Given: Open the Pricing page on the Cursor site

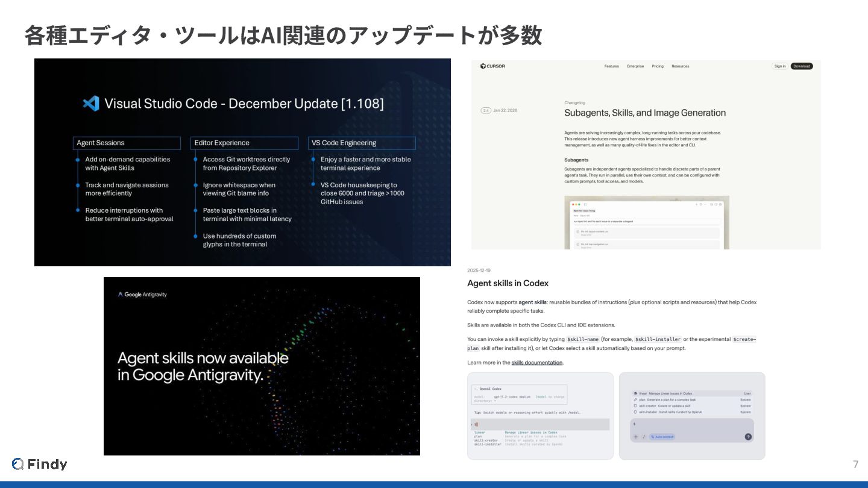Looking at the screenshot, I should tap(658, 66).
